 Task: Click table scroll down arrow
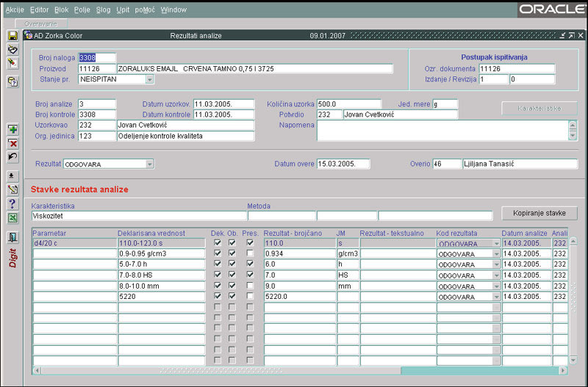point(573,361)
